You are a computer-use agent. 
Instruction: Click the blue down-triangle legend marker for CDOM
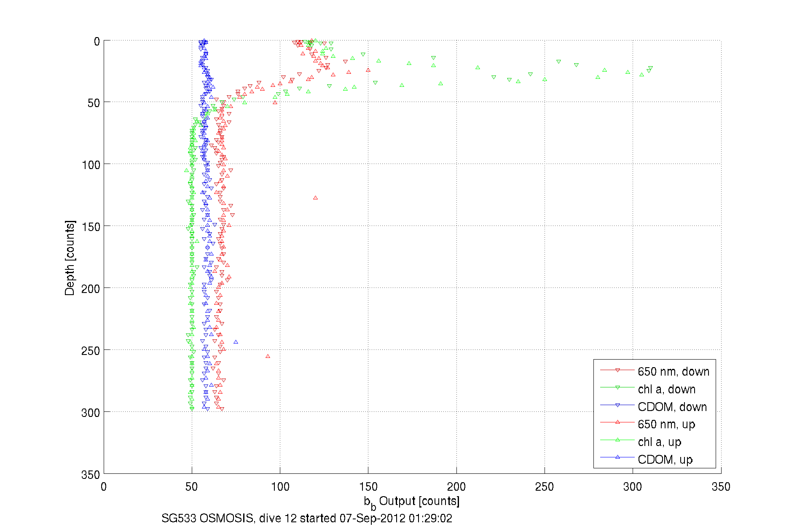coord(617,405)
